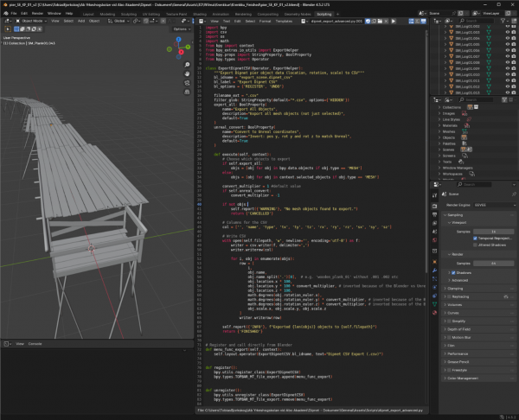The width and height of the screenshot is (519, 420).
Task: Click the console editor type icon
Action: click(x=7, y=344)
